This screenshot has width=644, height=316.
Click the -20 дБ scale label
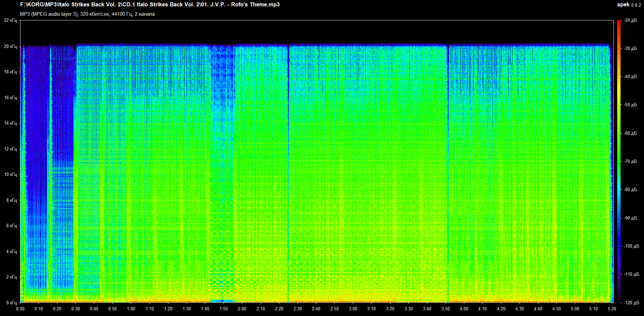point(630,20)
